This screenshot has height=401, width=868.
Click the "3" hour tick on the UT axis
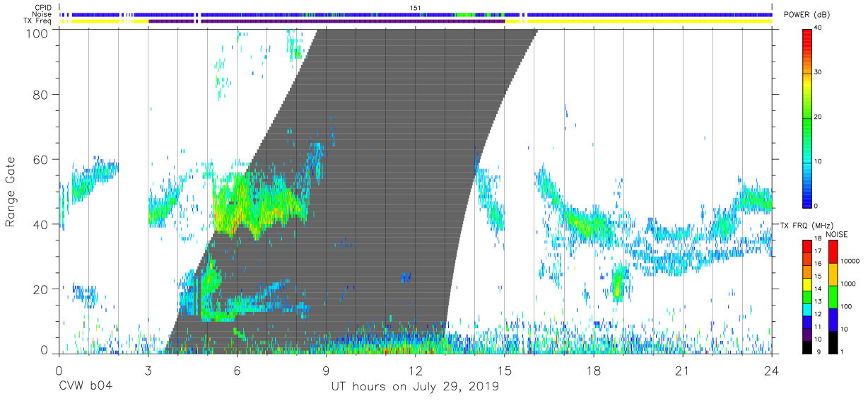(x=148, y=370)
